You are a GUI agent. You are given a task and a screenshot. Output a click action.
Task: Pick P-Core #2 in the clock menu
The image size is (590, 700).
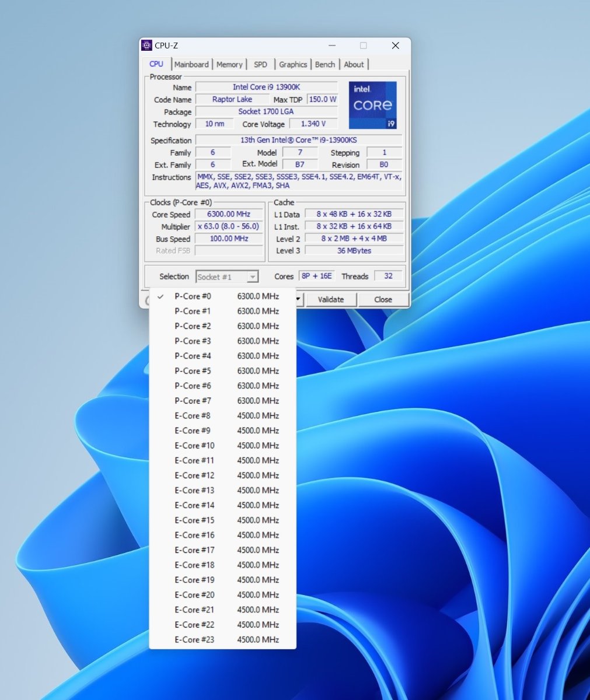[x=223, y=326]
